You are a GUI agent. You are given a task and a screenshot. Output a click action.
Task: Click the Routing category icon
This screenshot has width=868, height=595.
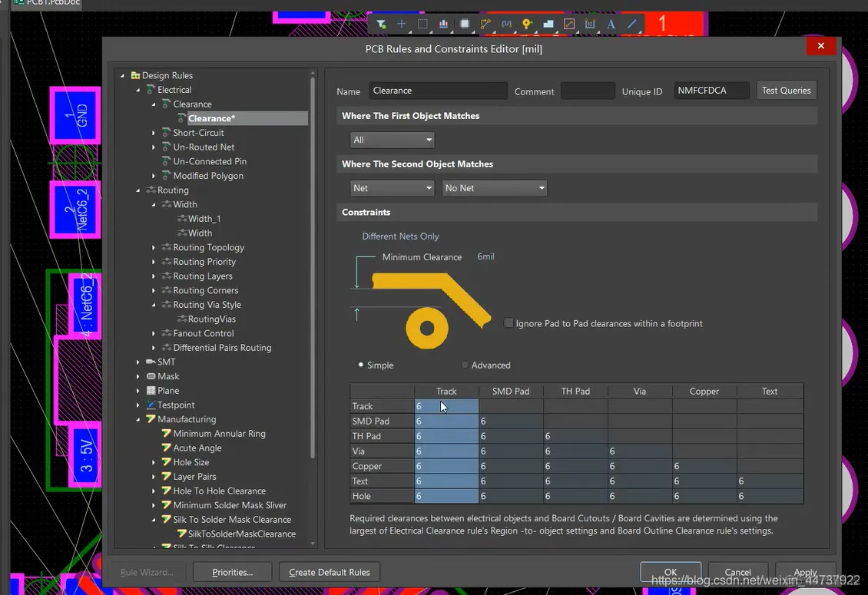151,190
